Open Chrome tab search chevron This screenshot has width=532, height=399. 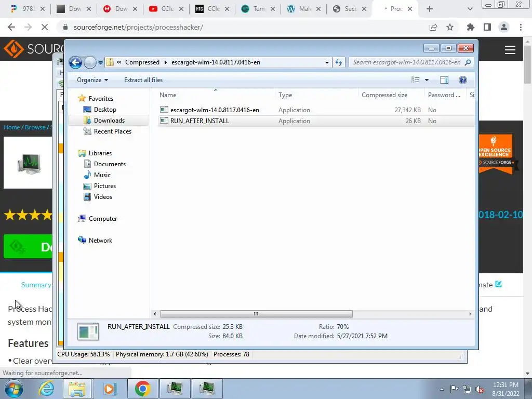(470, 9)
